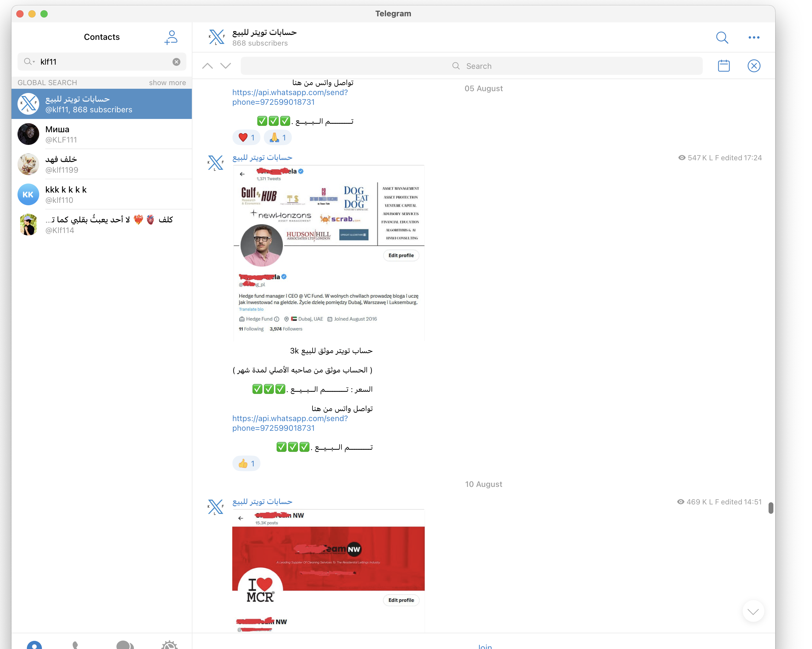Select contact خلف فهد @klf1199
Image resolution: width=812 pixels, height=649 pixels.
coord(102,164)
